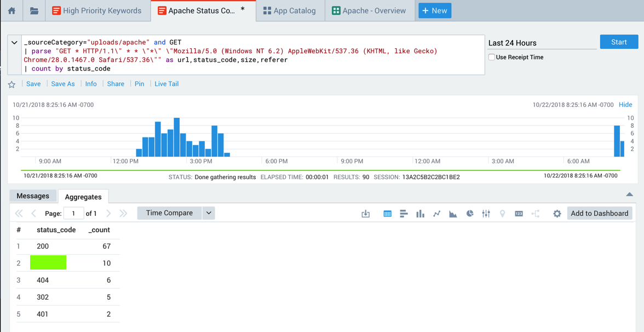This screenshot has width=644, height=332.
Task: Click the green highlighted status_code cell
Action: tap(48, 263)
